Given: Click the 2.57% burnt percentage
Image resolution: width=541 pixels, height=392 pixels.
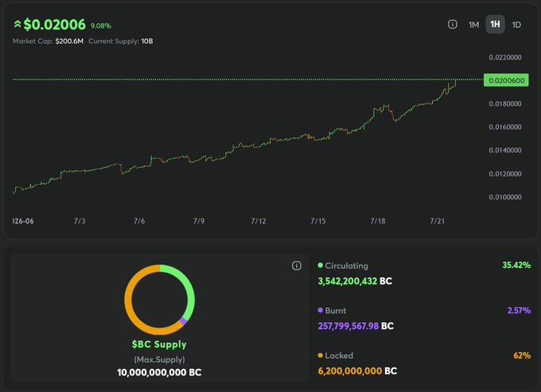Looking at the screenshot, I should point(519,311).
